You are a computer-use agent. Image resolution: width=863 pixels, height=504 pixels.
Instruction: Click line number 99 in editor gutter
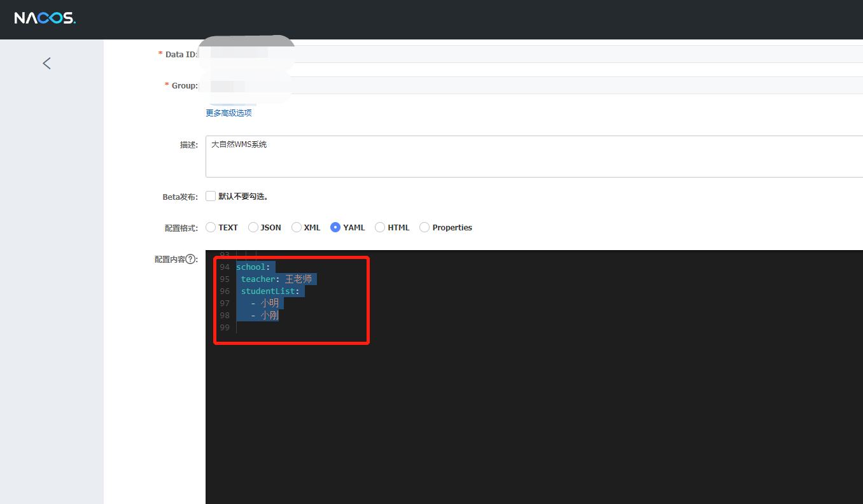tap(224, 328)
